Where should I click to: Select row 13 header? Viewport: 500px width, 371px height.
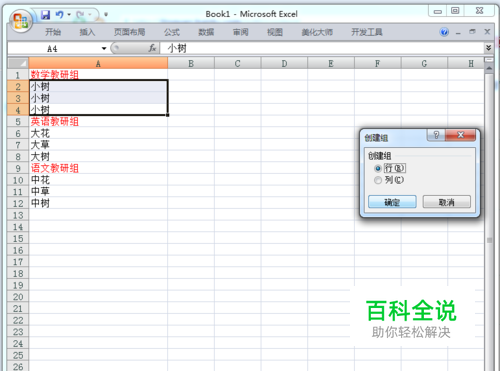[x=18, y=215]
